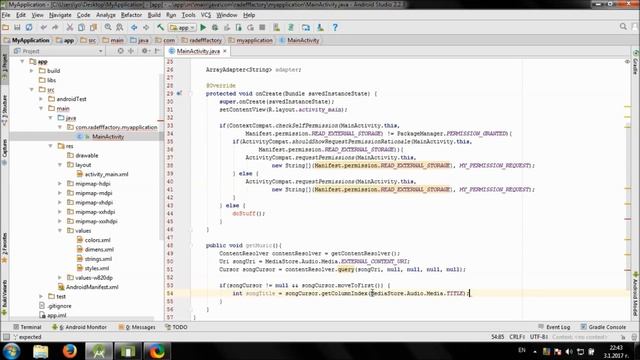
Task: Open the Event Log
Action: click(554, 327)
